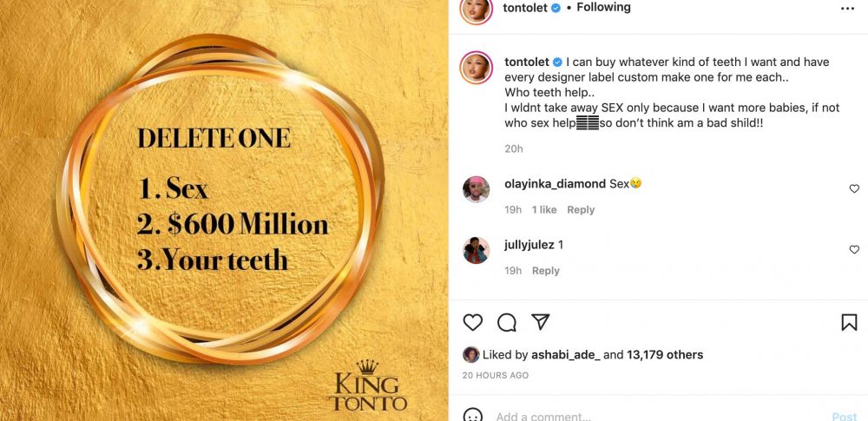Viewport: 868px width, 421px height.
Task: Open tontolet profile picture in header
Action: click(476, 8)
